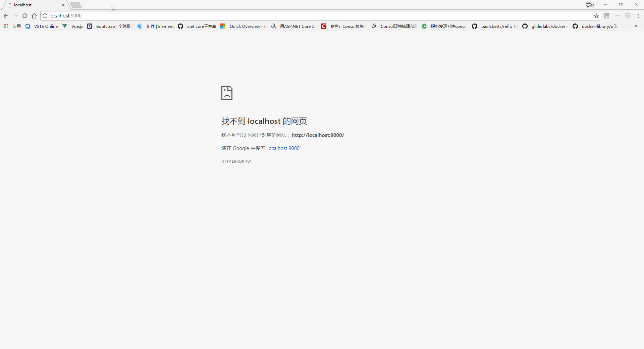The height and width of the screenshot is (349, 644).
Task: Open the Consul环境搭建 bookmark
Action: [x=394, y=26]
